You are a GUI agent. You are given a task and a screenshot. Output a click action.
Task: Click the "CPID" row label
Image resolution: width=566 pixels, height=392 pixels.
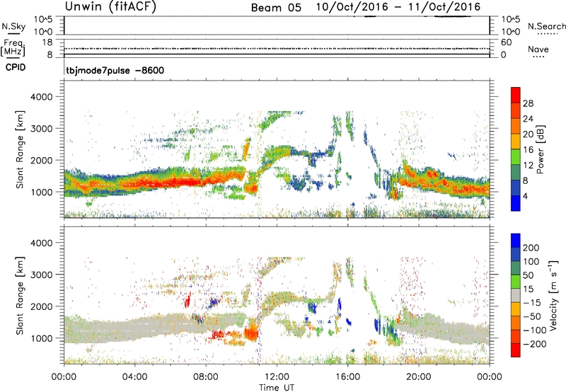pyautogui.click(x=16, y=67)
